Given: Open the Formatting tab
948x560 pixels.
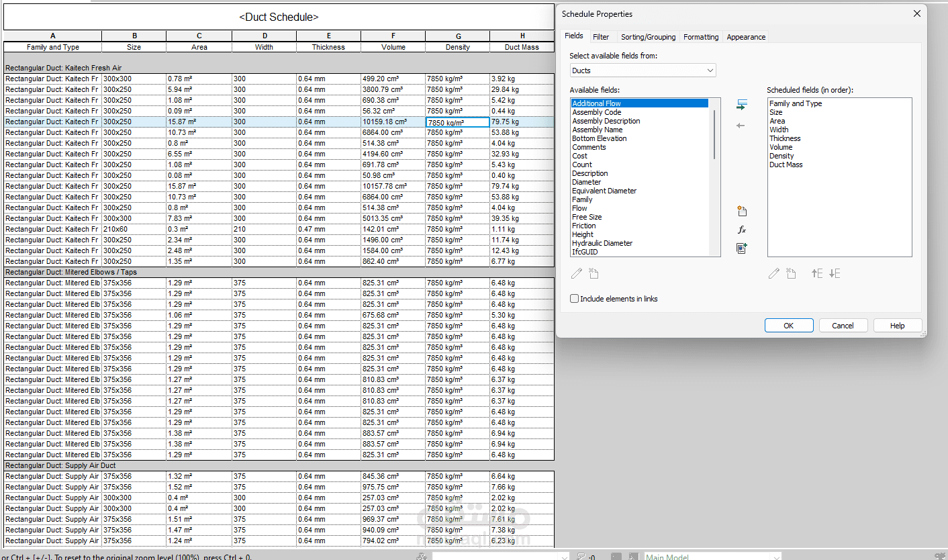Looking at the screenshot, I should point(701,37).
